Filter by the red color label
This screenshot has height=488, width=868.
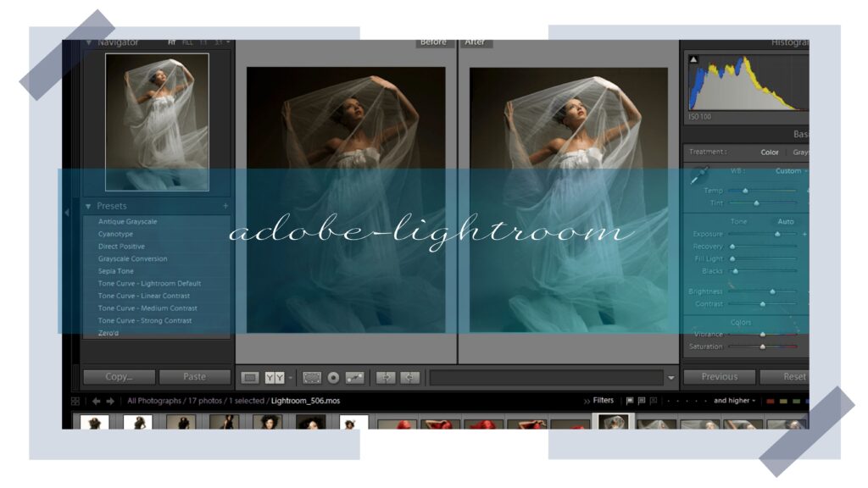[770, 401]
